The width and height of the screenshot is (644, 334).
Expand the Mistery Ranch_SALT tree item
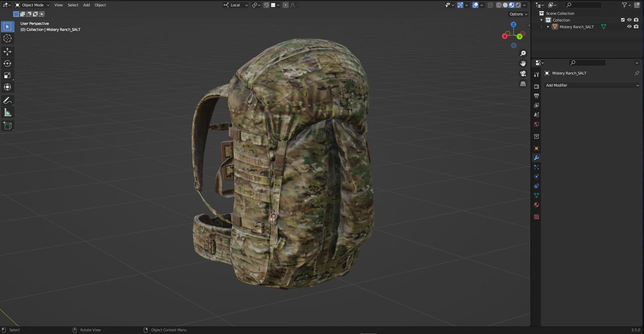tap(548, 27)
